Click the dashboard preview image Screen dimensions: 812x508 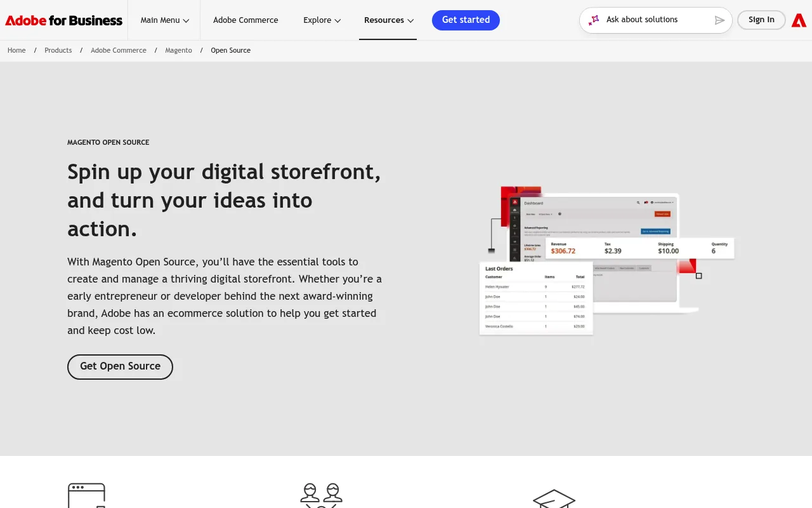(607, 260)
